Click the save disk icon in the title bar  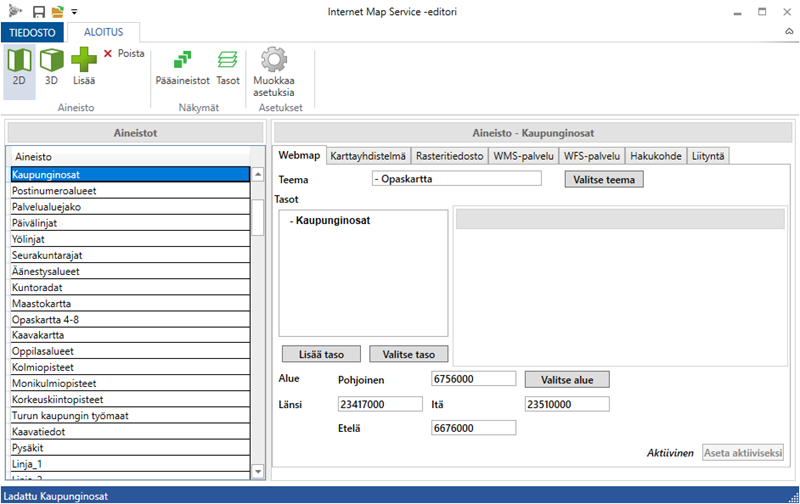[39, 11]
